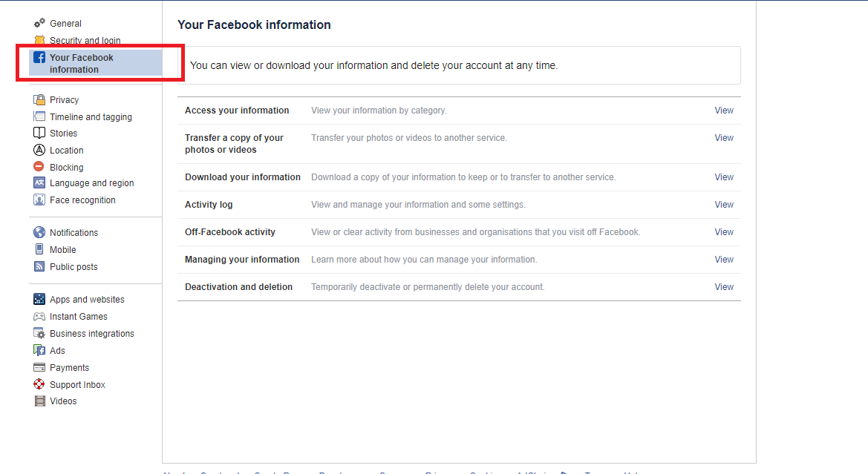Select Timeline and tagging in sidebar
The width and height of the screenshot is (868, 474).
pos(91,116)
